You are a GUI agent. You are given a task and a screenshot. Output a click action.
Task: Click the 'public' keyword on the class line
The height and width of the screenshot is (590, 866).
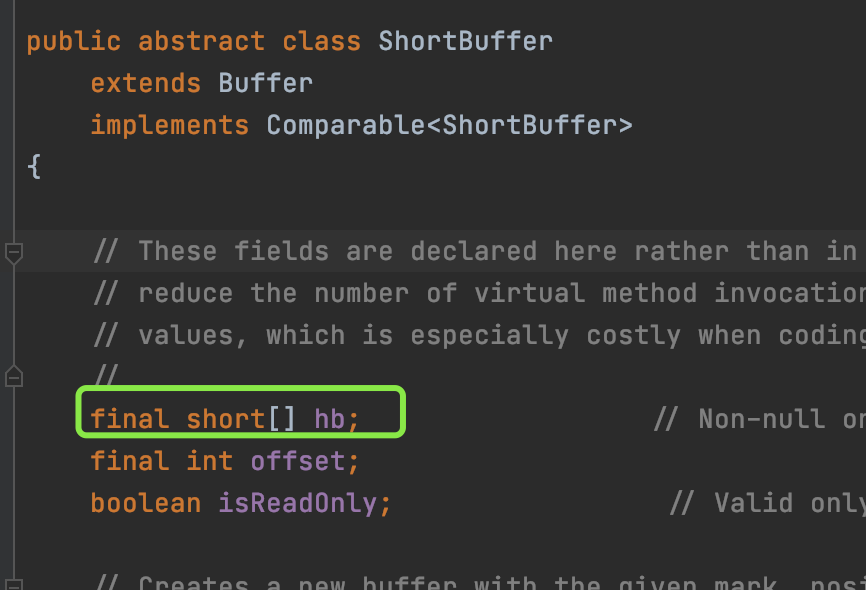click(x=73, y=41)
